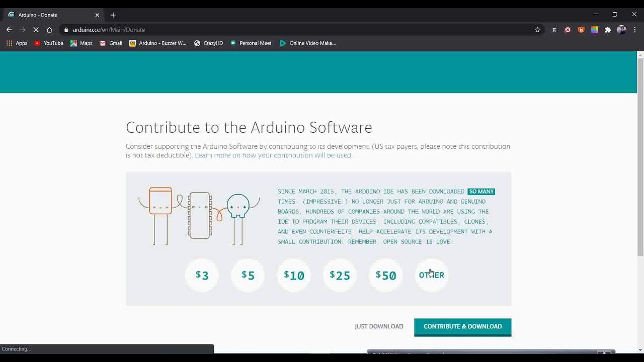Open the Extensions puzzle piece menu
Screen dimensions: 644x362
tap(608, 30)
